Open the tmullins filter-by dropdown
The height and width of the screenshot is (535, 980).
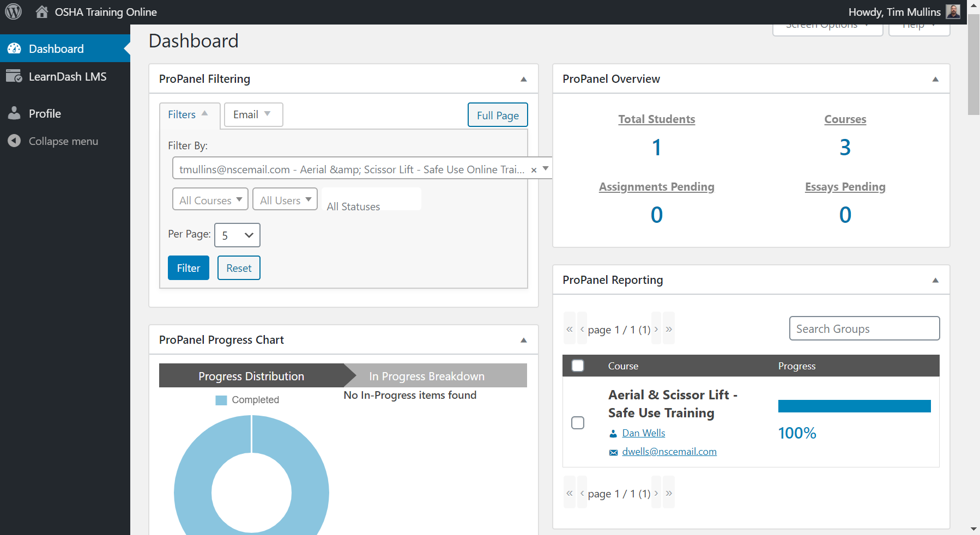tap(362, 168)
